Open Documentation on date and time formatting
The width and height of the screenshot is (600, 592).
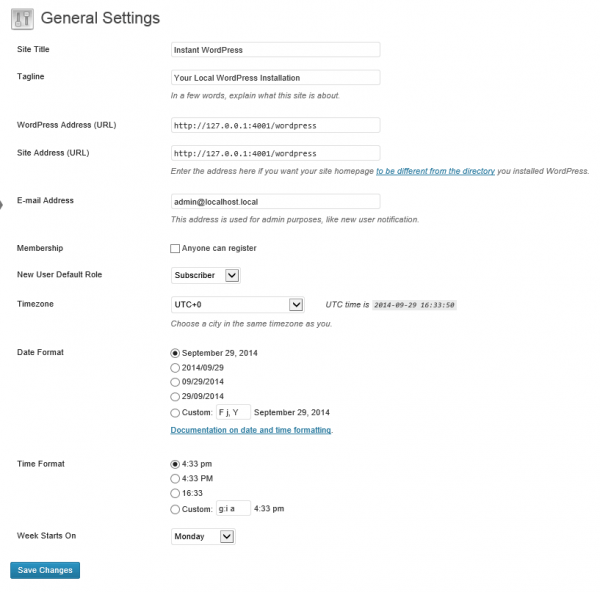[251, 430]
